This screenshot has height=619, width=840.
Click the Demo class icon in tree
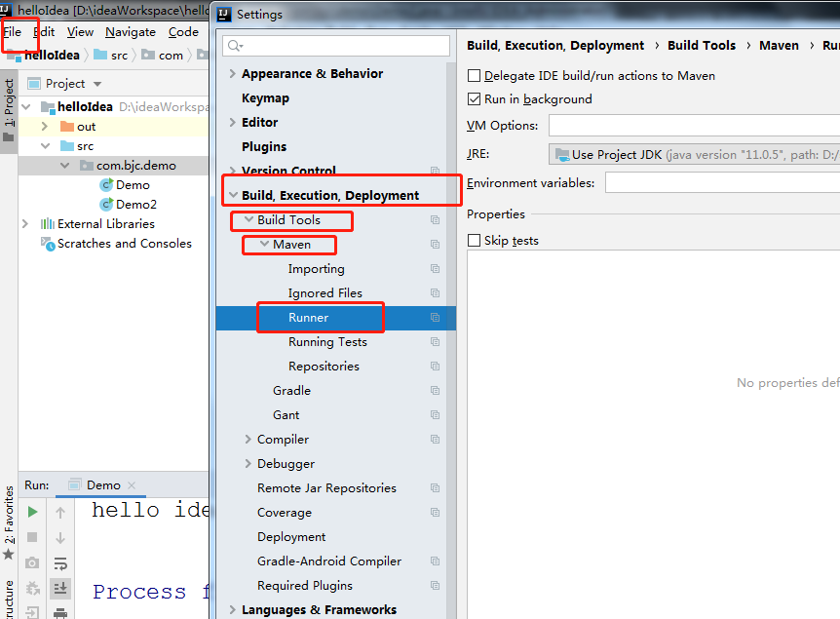(x=106, y=185)
